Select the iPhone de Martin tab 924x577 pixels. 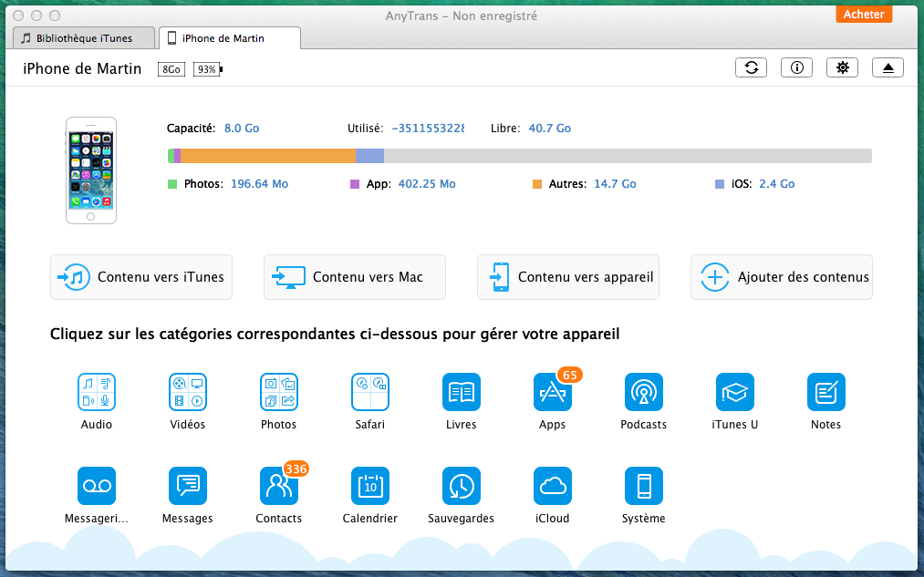pyautogui.click(x=230, y=38)
